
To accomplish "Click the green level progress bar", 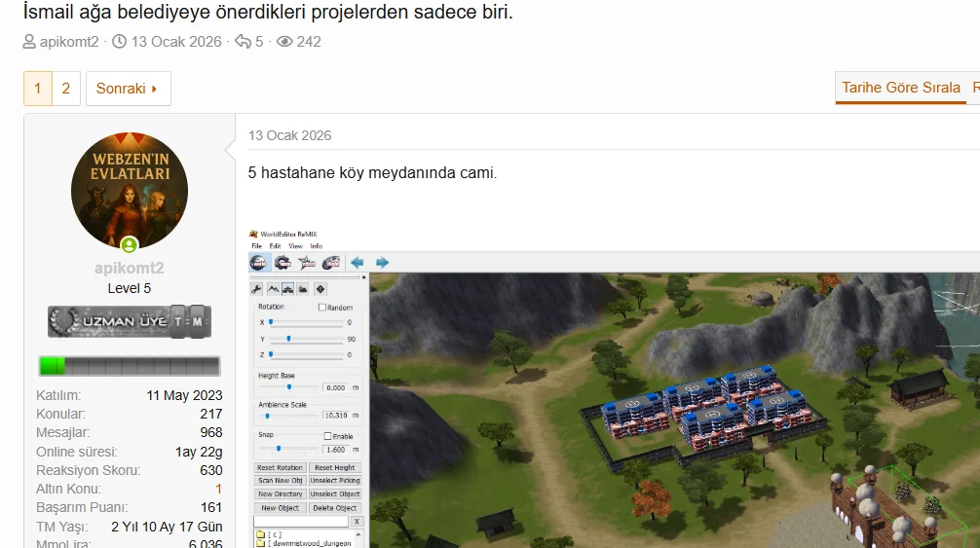I will (x=130, y=366).
